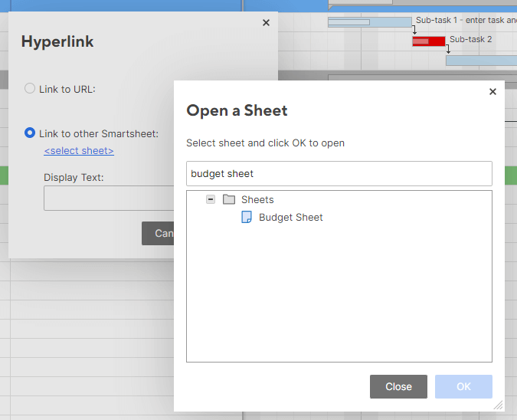Focus the Display Text input box
The width and height of the screenshot is (517, 420).
click(109, 198)
